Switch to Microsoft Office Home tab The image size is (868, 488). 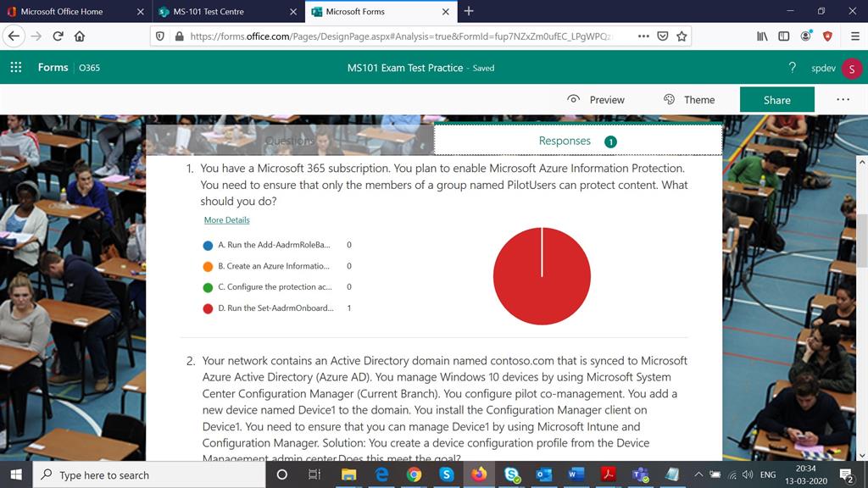(x=63, y=11)
